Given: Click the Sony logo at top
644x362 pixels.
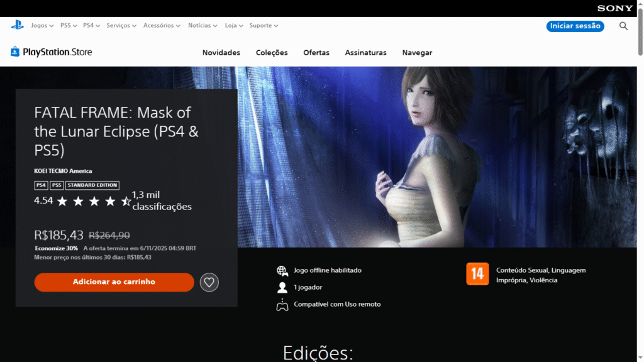Looking at the screenshot, I should point(614,8).
